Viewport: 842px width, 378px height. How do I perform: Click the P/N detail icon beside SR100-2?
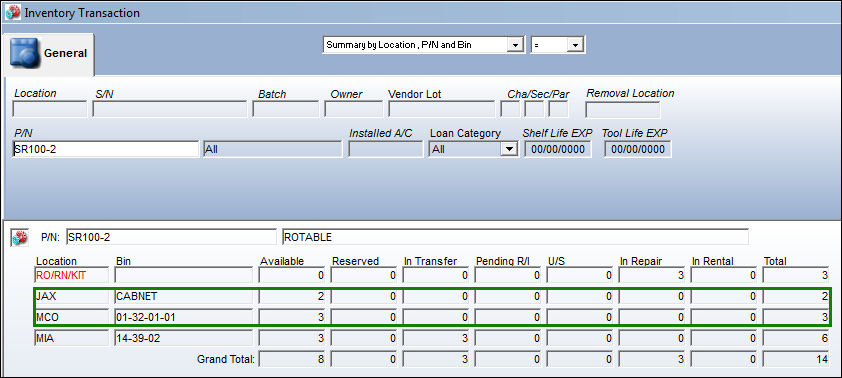(x=20, y=237)
